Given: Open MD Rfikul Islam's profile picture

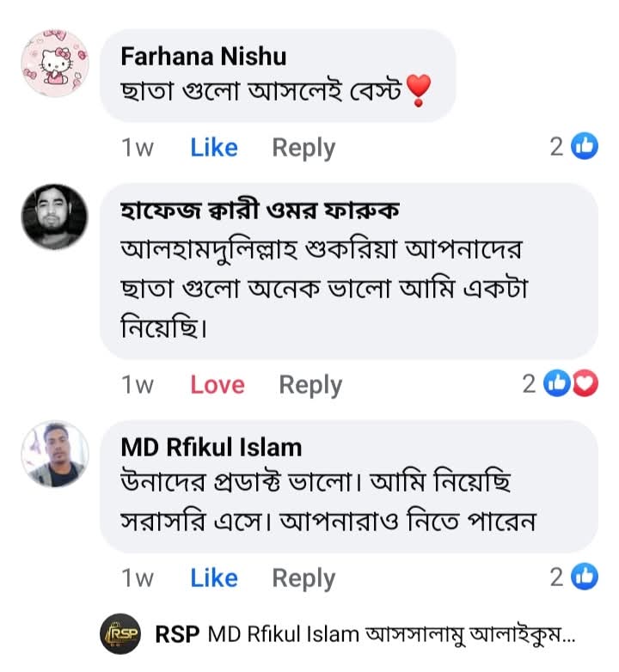Looking at the screenshot, I should click(x=54, y=455).
